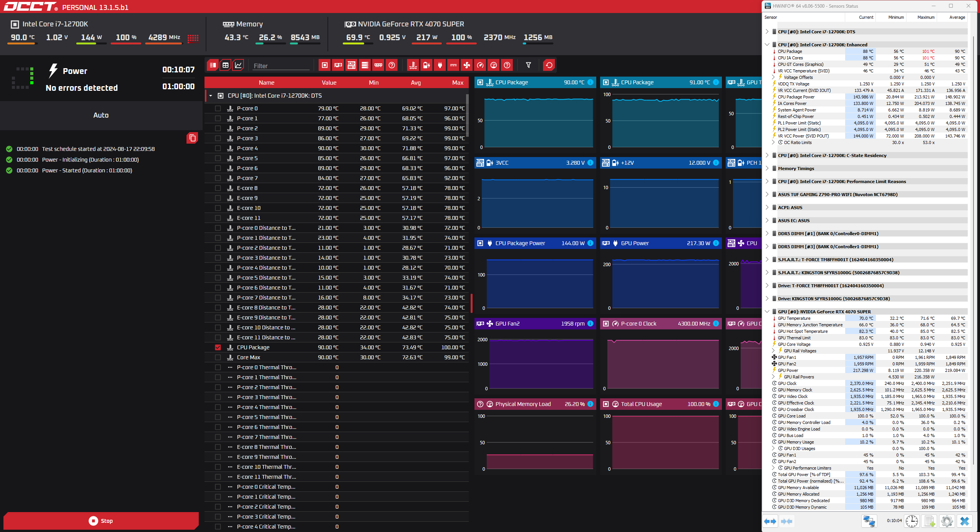Image resolution: width=980 pixels, height=532 pixels.
Task: Open the funnel filter options
Action: pyautogui.click(x=528, y=65)
